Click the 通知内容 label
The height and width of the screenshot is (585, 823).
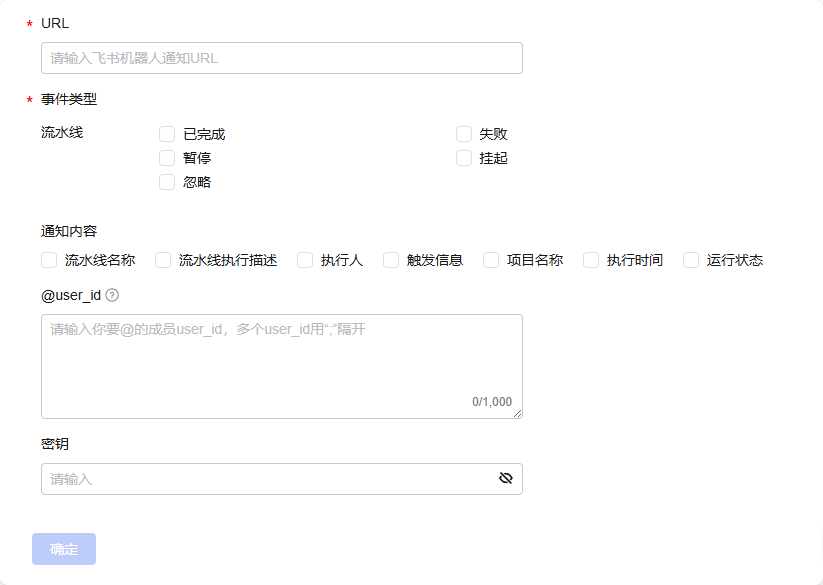(x=69, y=231)
